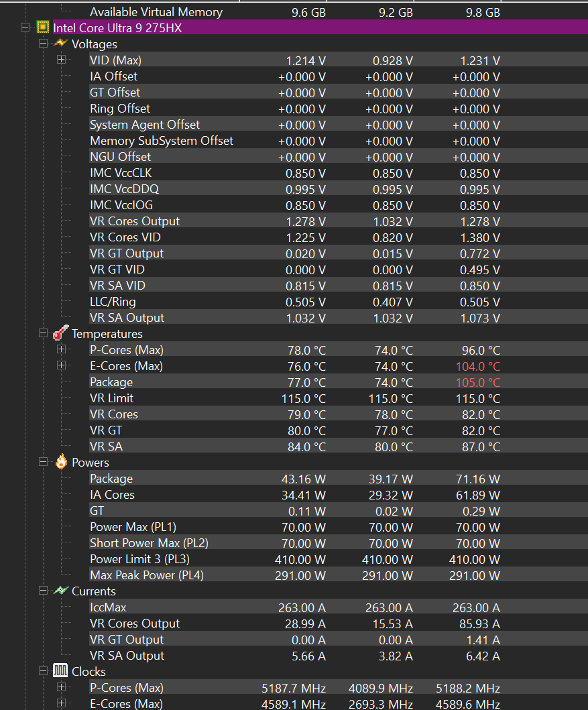Screen dimensions: 588x710
Task: Expand the E-Cores (Max) clocks row
Action: 61,703
